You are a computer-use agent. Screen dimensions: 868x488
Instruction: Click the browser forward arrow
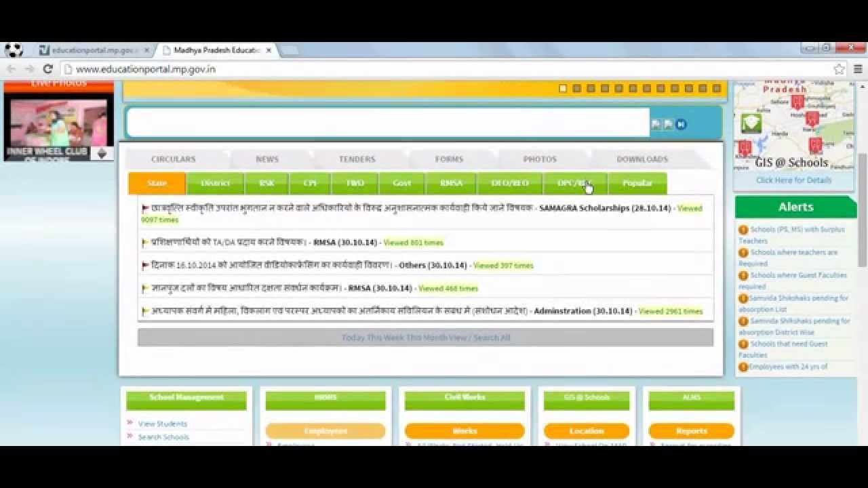pyautogui.click(x=29, y=69)
